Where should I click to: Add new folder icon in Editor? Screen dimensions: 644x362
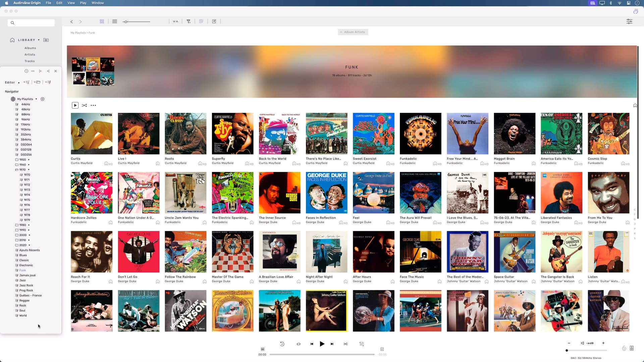(x=37, y=82)
